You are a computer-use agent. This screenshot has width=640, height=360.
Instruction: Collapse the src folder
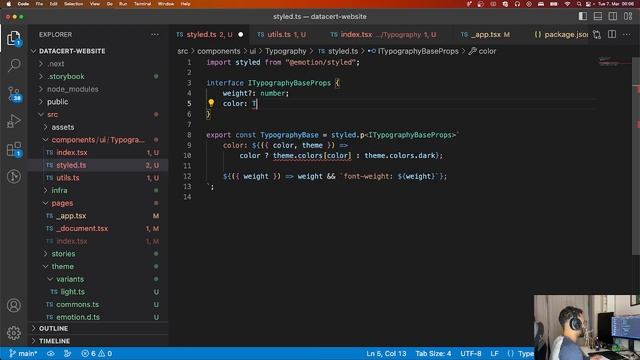(52, 114)
